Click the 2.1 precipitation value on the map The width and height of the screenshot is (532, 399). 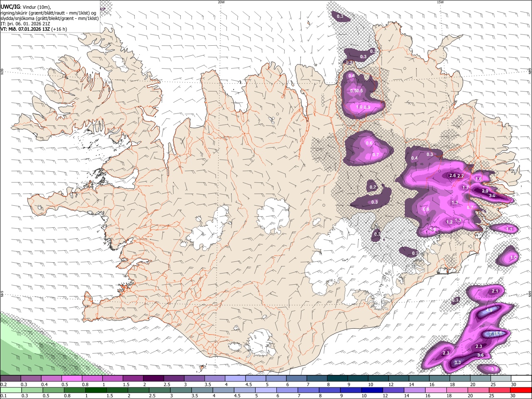(495, 291)
